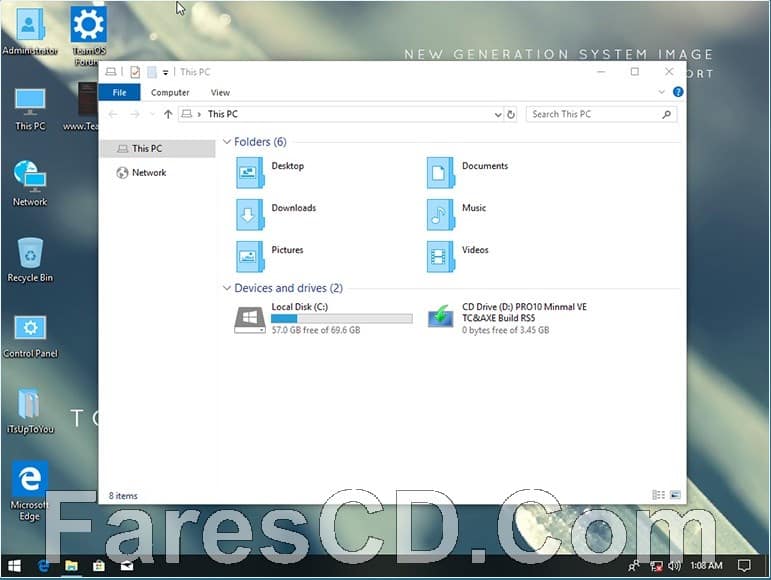Click the volume speaker tray icon
Screen dimensions: 771x580
pos(674,566)
